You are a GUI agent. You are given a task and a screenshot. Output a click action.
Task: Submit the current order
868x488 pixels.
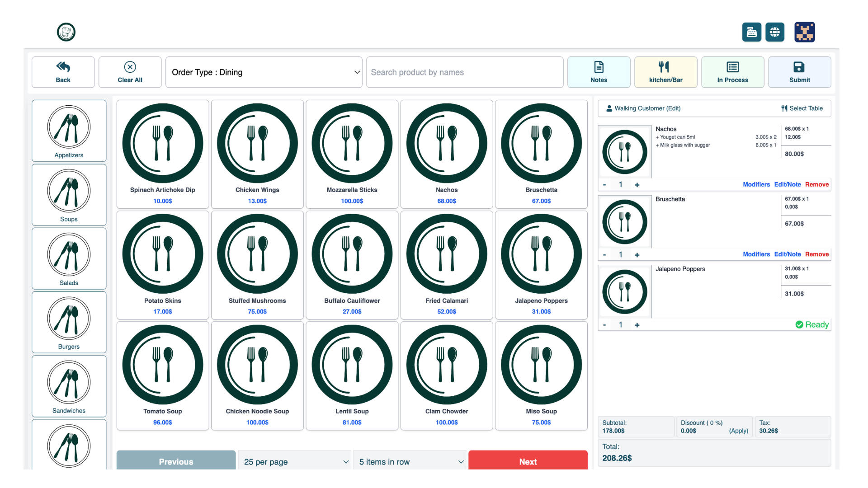pos(799,72)
